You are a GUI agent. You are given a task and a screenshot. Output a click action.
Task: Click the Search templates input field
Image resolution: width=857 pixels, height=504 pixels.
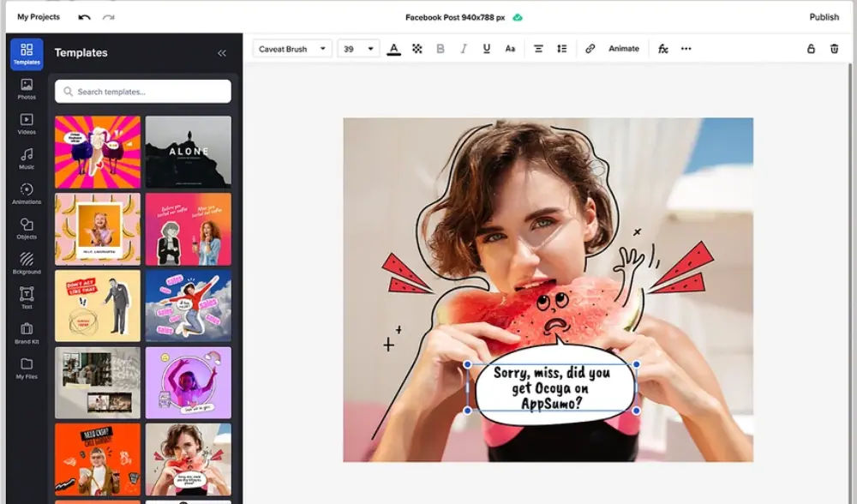[143, 92]
